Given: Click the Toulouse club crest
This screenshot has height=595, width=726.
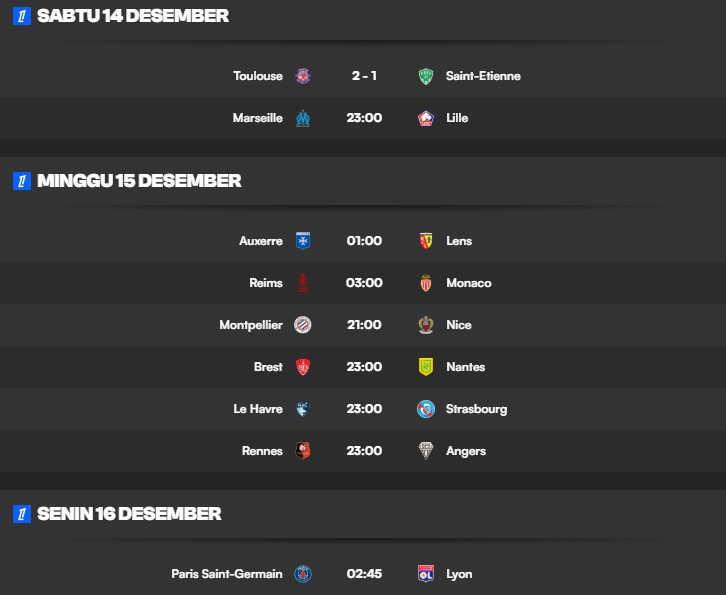Looking at the screenshot, I should (x=303, y=76).
